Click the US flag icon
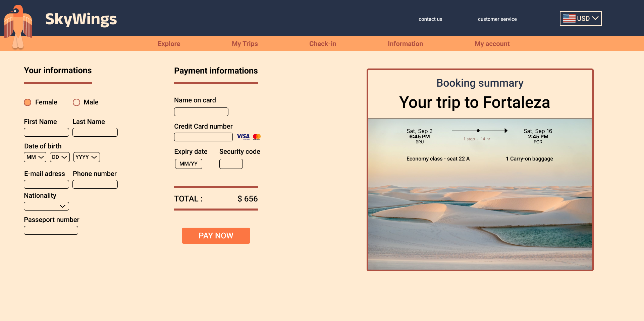This screenshot has width=644, height=321. [x=569, y=18]
